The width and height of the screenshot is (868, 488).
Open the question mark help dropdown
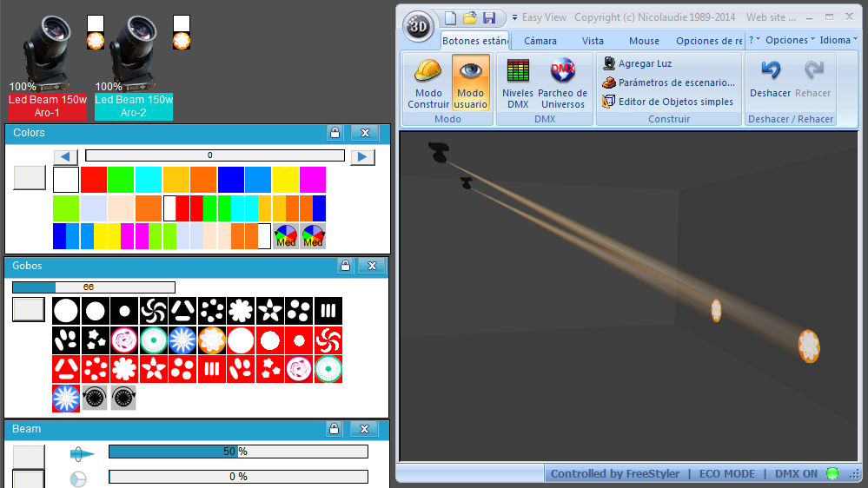(x=754, y=40)
